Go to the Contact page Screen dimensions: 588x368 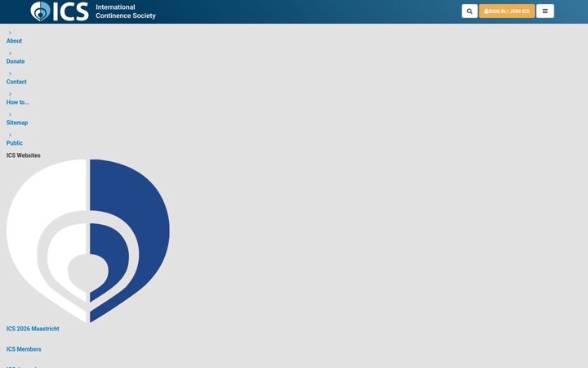pos(16,82)
